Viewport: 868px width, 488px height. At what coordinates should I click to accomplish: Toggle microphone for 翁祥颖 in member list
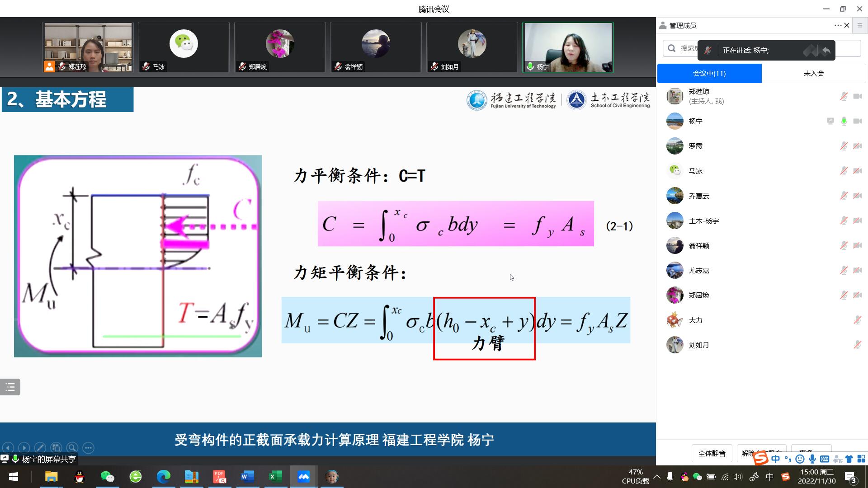[844, 245]
